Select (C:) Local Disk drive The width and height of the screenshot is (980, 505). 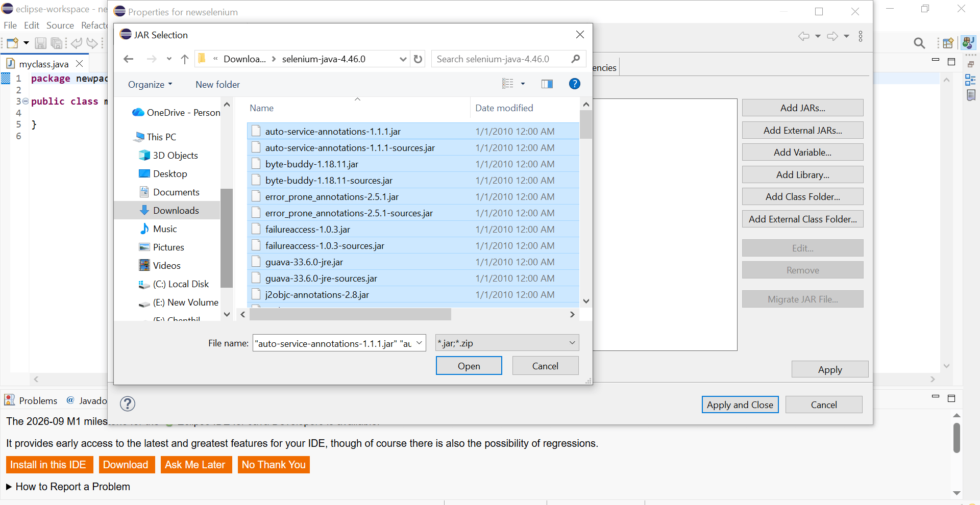coord(174,284)
